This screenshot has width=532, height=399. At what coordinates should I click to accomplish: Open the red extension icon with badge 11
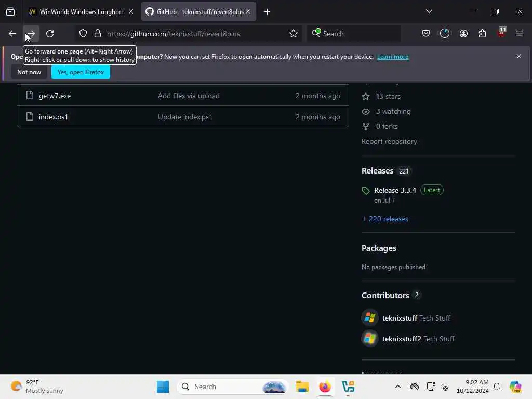click(501, 33)
